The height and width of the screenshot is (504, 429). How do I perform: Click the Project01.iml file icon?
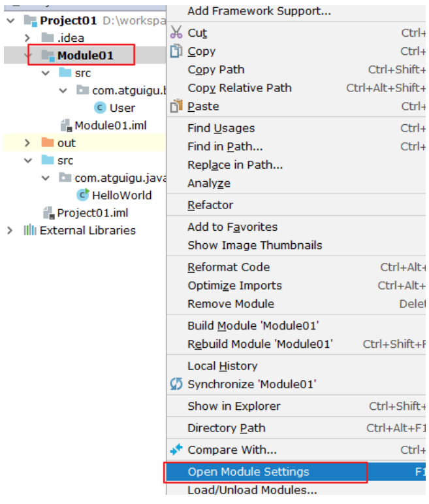[x=49, y=212]
